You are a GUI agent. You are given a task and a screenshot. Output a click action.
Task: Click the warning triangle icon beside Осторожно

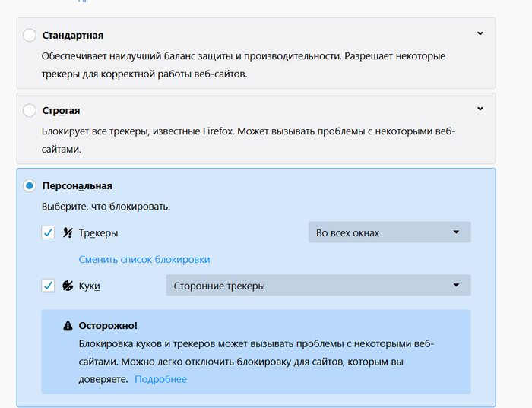[68, 326]
